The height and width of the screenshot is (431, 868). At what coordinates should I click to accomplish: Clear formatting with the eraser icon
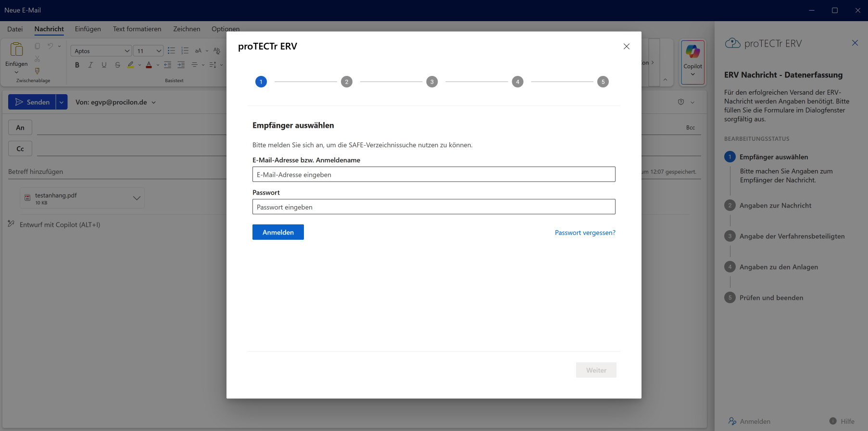coord(217,51)
